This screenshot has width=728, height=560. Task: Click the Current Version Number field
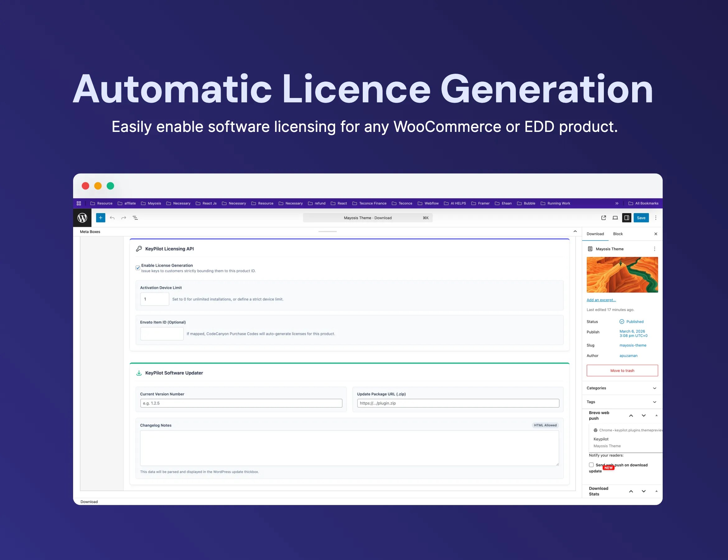241,403
